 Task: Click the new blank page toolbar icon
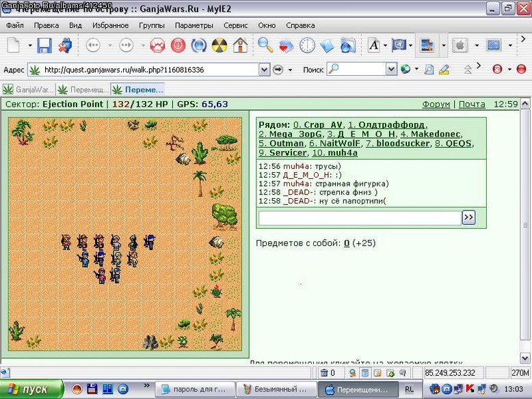13,45
